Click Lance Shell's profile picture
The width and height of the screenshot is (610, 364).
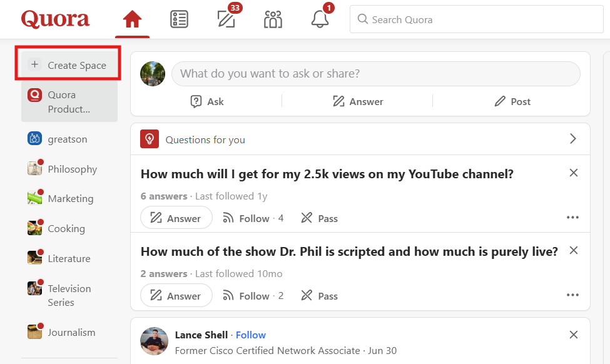pyautogui.click(x=154, y=341)
